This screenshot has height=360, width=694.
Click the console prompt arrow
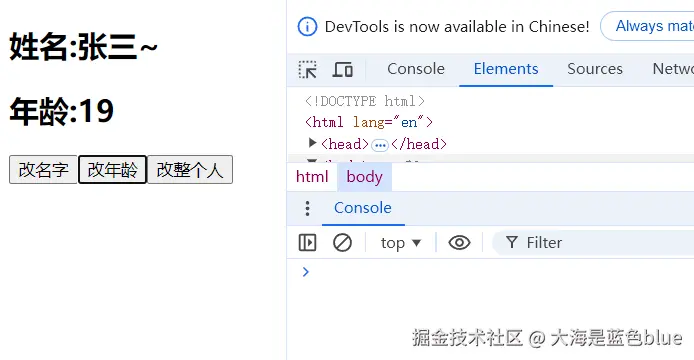pos(305,272)
